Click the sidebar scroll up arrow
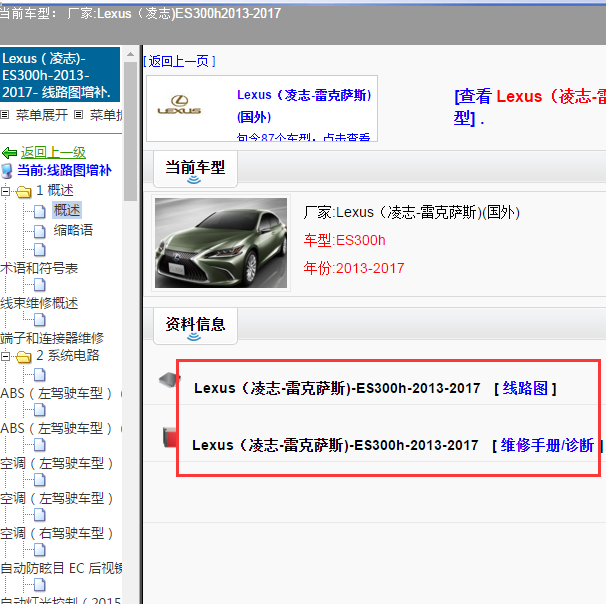606x604 pixels. [x=131, y=54]
